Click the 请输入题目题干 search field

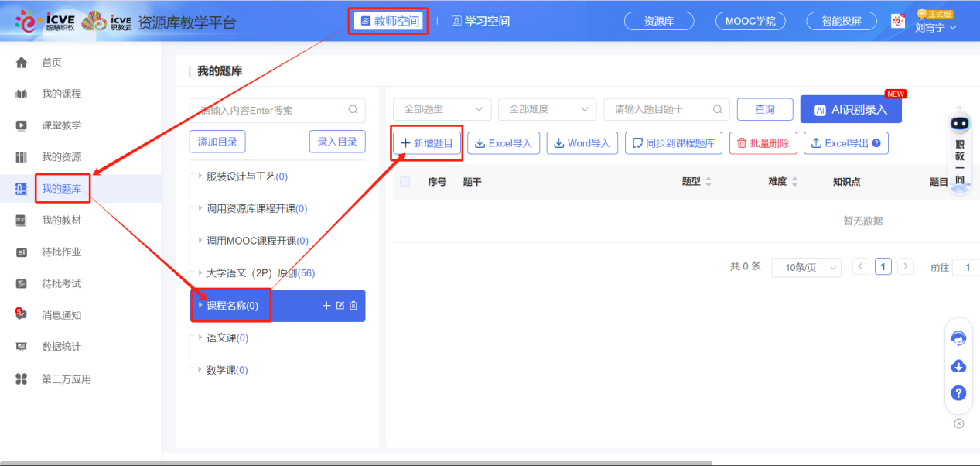[x=659, y=110]
